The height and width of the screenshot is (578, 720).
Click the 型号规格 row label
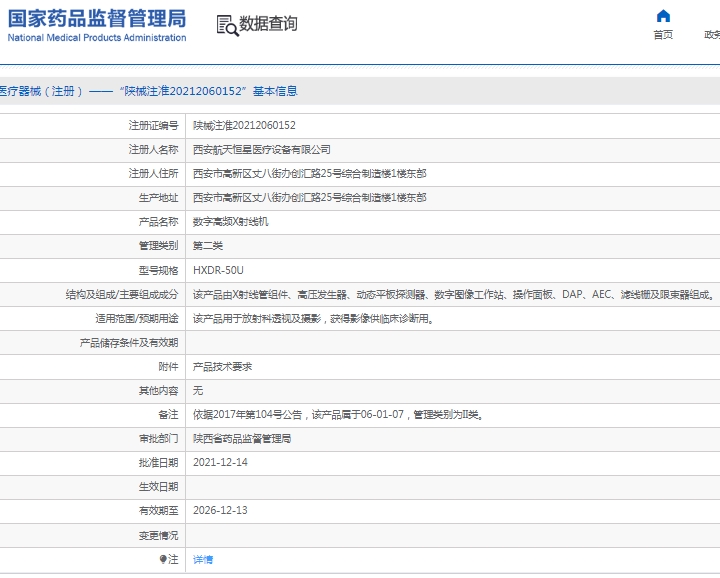pos(158,270)
